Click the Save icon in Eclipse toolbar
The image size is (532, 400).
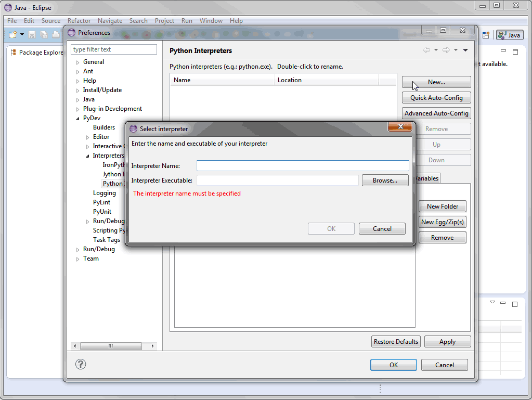click(x=32, y=35)
